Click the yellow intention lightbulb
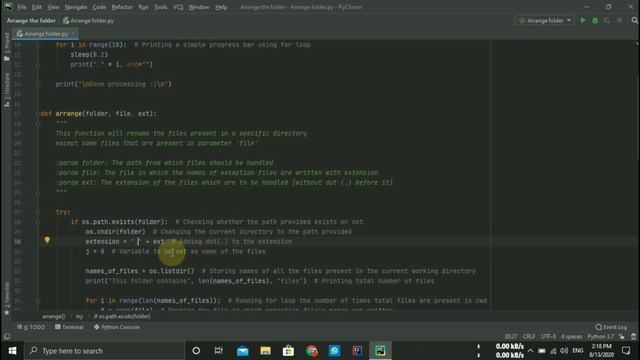Screen dimensions: 640x360 coord(47,240)
